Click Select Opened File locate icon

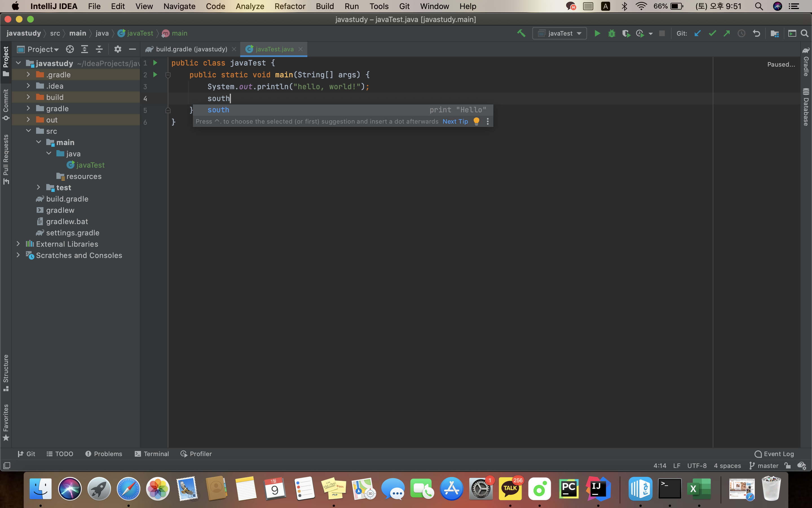click(x=70, y=49)
